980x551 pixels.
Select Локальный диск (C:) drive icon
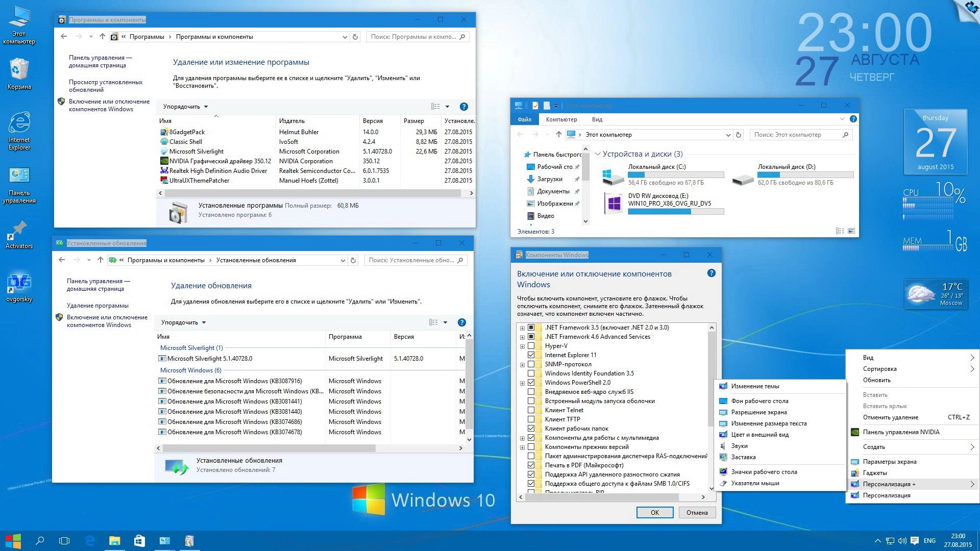pyautogui.click(x=613, y=177)
